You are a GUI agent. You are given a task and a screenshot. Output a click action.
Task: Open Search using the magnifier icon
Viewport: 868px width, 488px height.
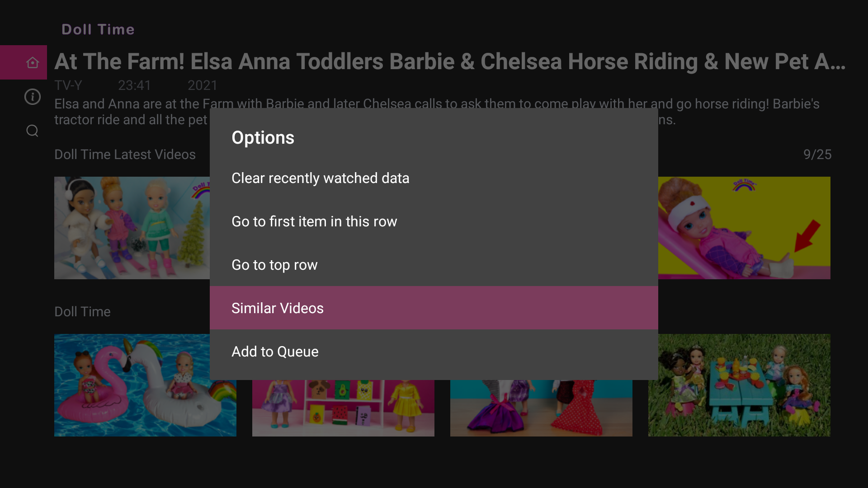point(32,131)
